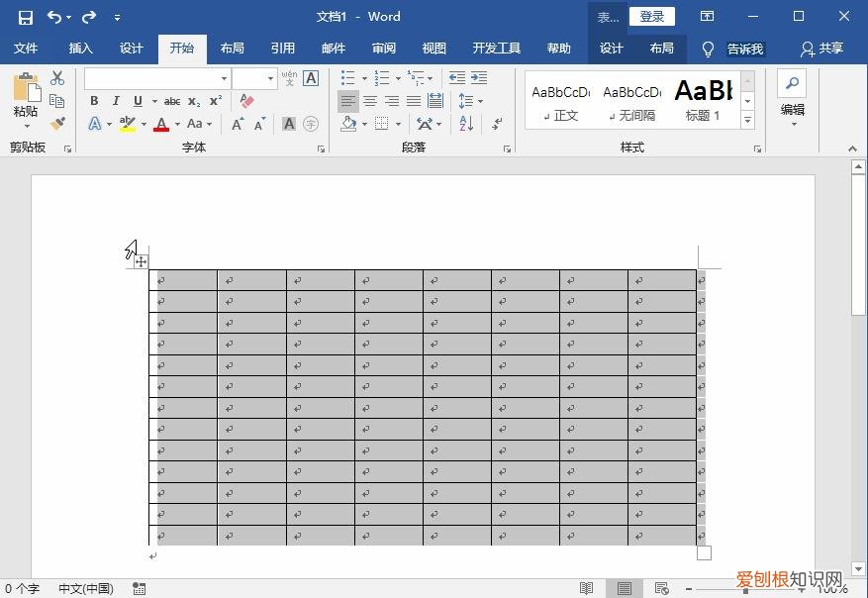Open the font size dropdown
This screenshot has height=598, width=868.
(x=269, y=77)
